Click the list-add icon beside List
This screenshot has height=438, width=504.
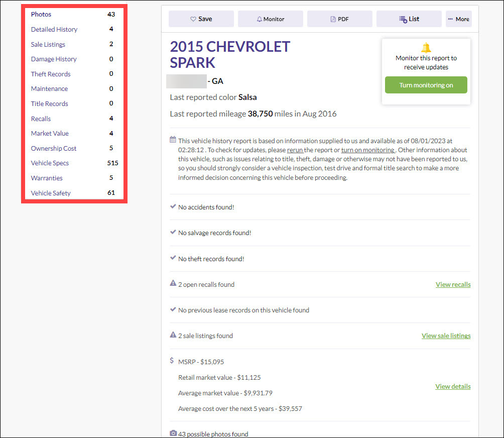(x=403, y=19)
